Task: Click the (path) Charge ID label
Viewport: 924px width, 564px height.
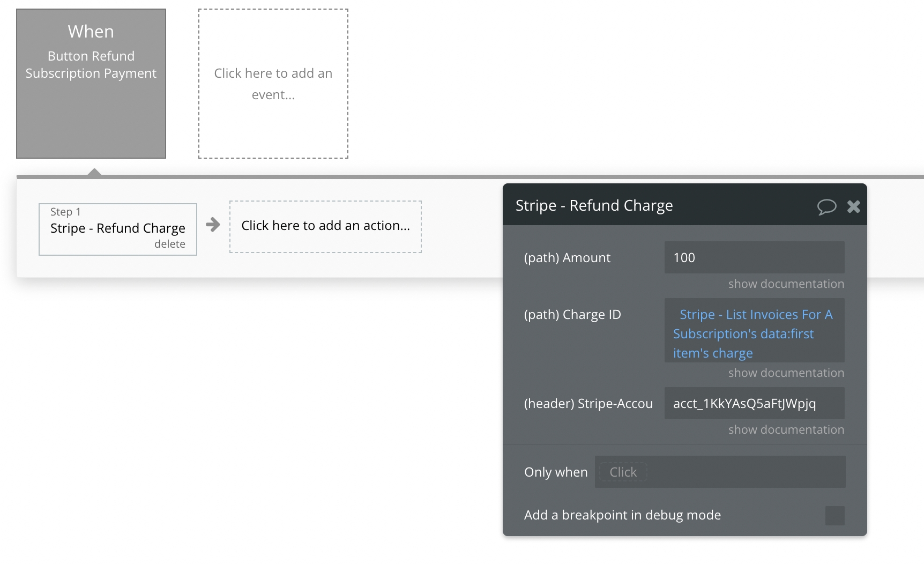Action: tap(572, 315)
